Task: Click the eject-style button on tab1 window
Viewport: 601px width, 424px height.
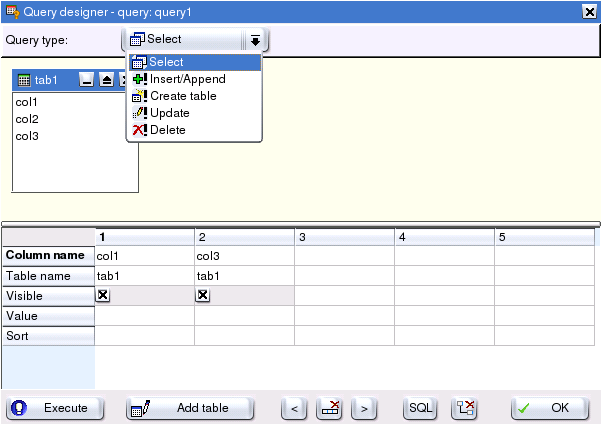Action: pos(106,80)
